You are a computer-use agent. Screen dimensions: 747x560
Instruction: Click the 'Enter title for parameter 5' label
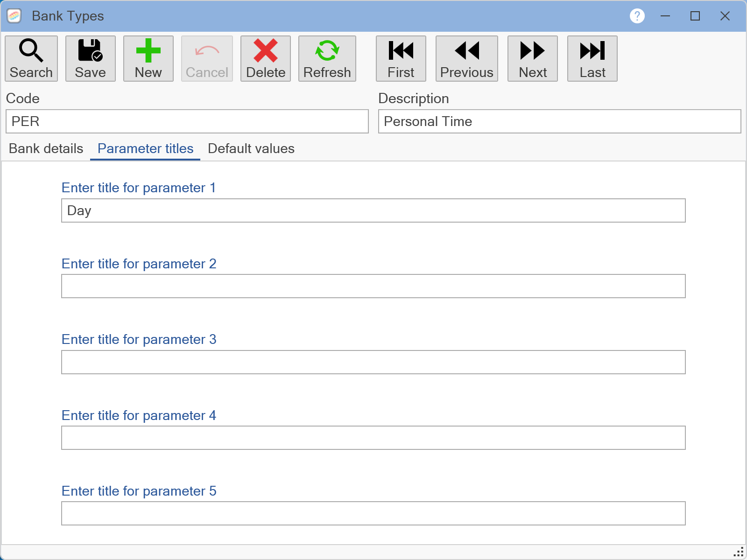coord(139,491)
